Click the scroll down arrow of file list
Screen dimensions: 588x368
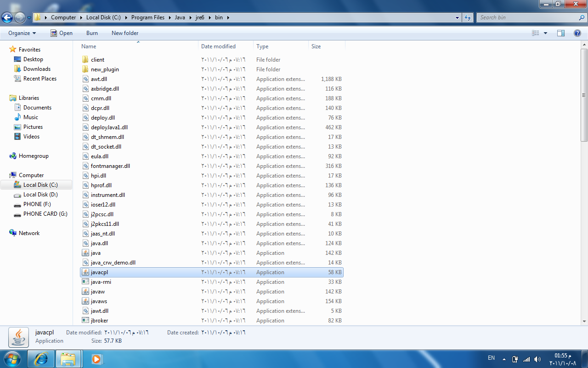pos(584,321)
